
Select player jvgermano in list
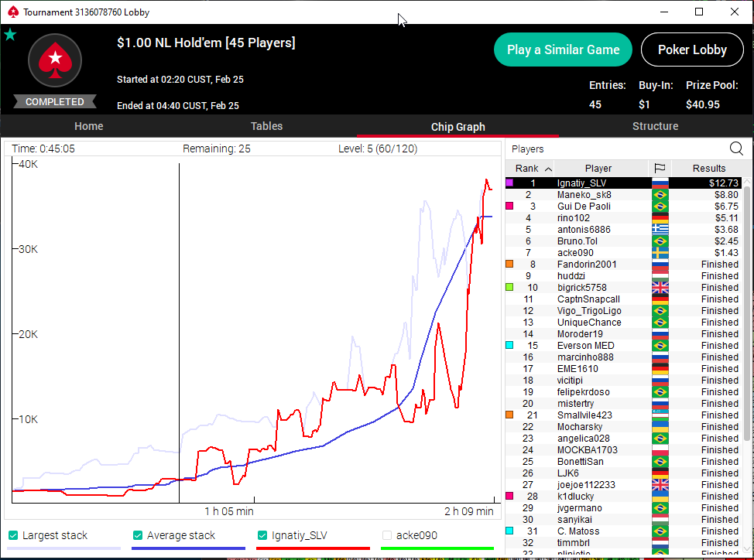(x=623, y=507)
